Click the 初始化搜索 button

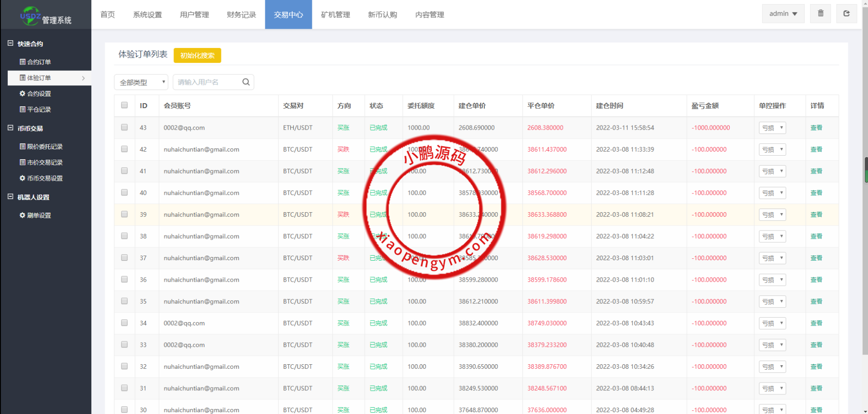click(x=197, y=55)
